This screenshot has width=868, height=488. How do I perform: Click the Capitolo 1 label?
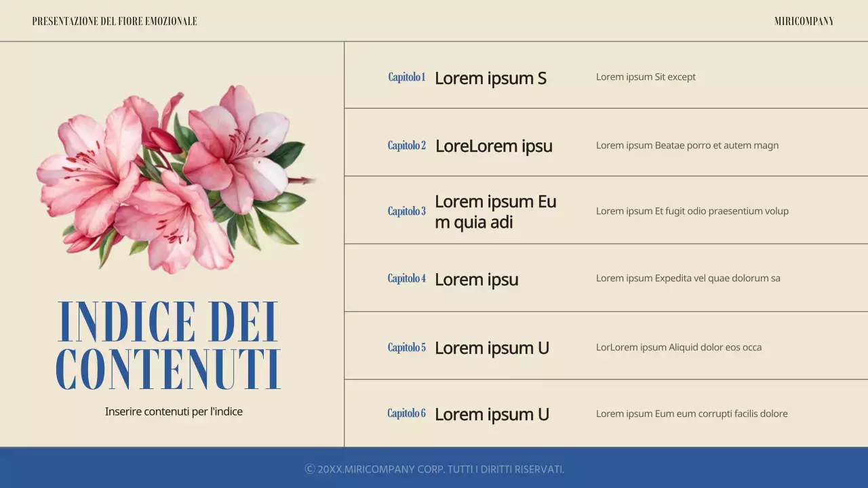point(406,77)
